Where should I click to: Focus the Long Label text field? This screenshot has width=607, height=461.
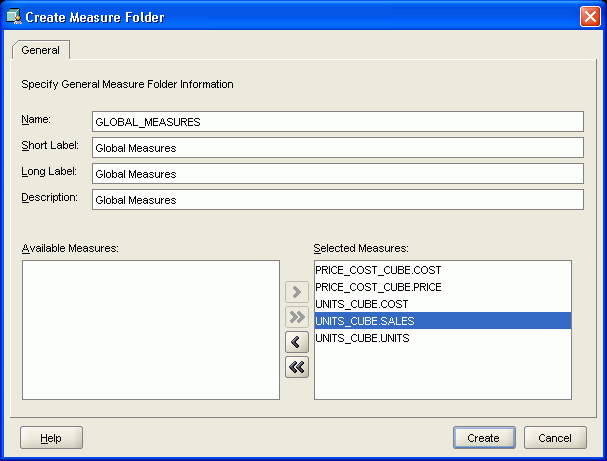(x=337, y=173)
